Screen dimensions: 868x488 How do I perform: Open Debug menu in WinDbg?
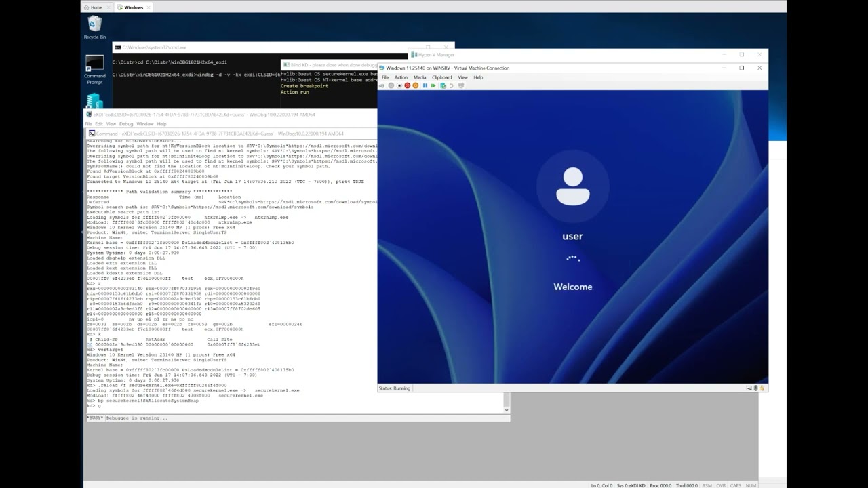click(126, 124)
